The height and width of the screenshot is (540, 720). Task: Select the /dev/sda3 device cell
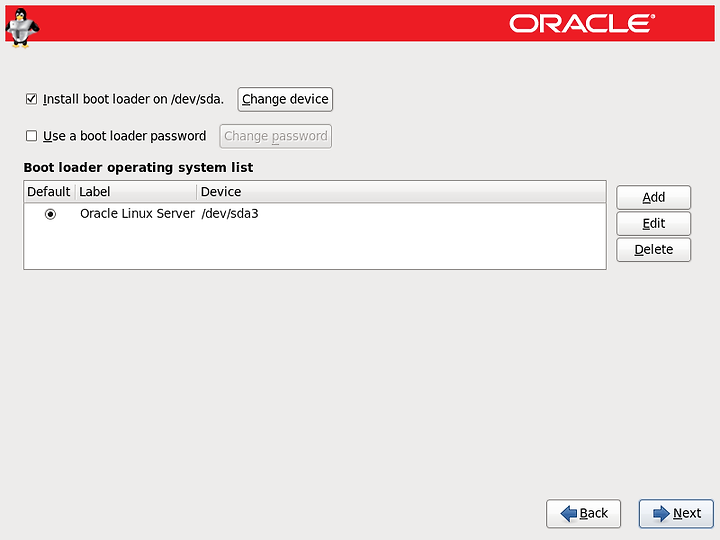230,214
